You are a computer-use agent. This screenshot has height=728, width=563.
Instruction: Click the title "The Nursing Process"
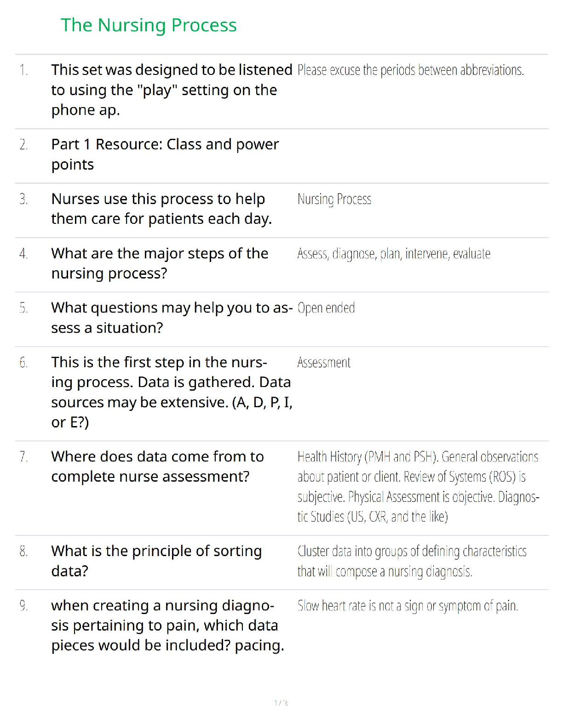149,25
